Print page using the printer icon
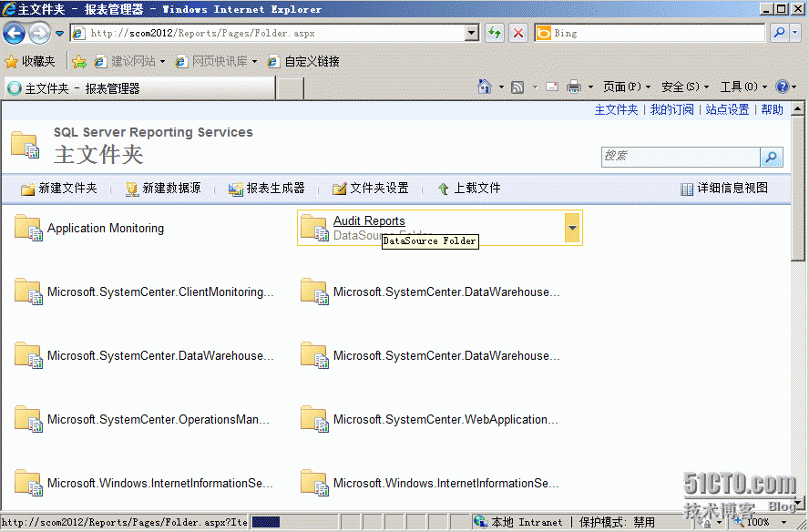Image resolution: width=809 pixels, height=532 pixels. [574, 87]
